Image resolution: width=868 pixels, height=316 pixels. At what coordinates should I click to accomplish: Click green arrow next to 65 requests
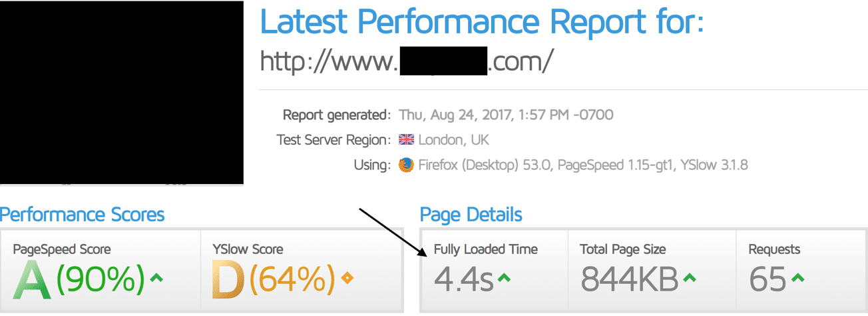798,277
